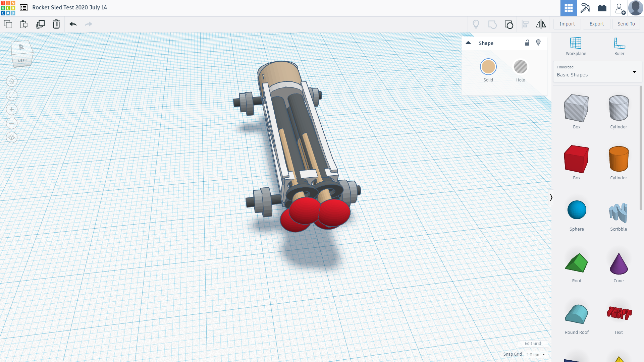
Task: Click the Edit Grid button
Action: tap(533, 344)
